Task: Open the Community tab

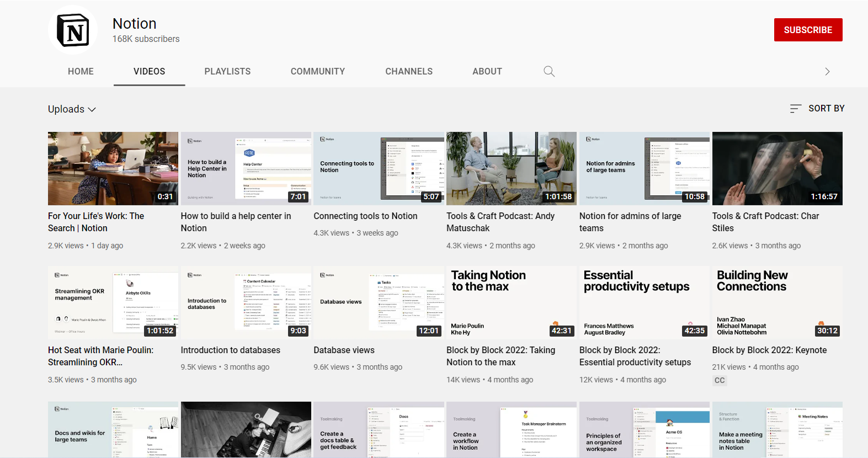Action: pyautogui.click(x=318, y=71)
